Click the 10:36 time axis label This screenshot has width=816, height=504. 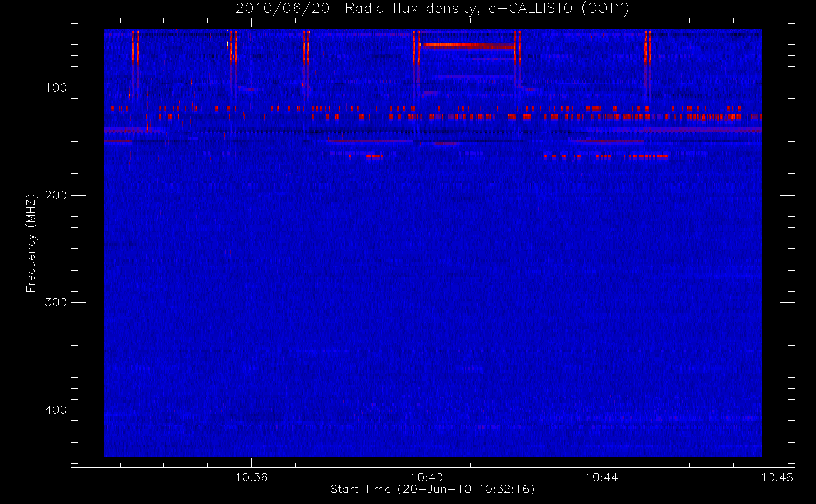pos(251,477)
